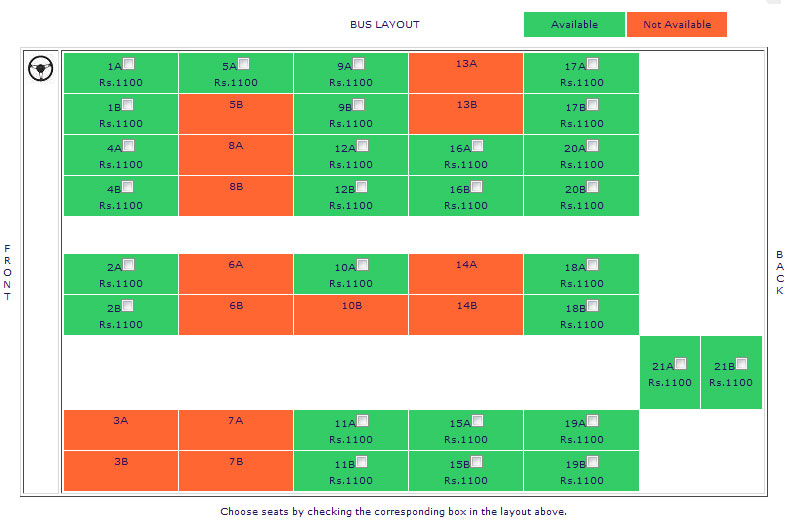Click the steering wheel driver icon

coord(41,69)
